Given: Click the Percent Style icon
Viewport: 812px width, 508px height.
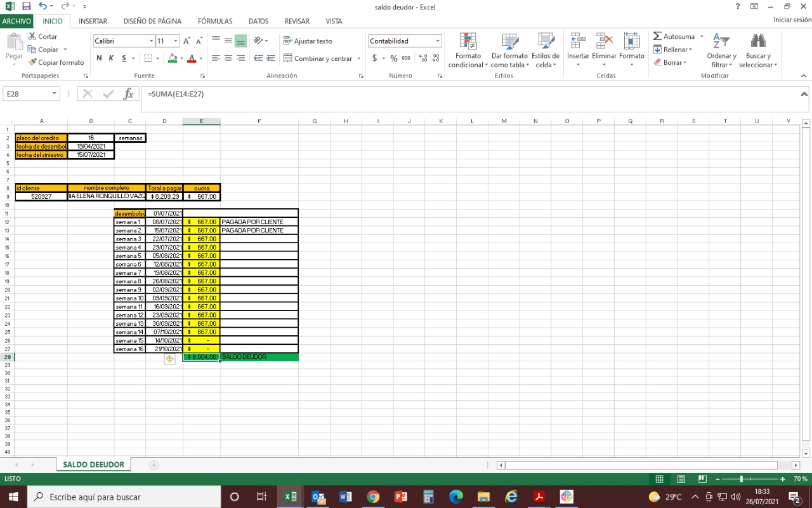Looking at the screenshot, I should click(x=393, y=58).
